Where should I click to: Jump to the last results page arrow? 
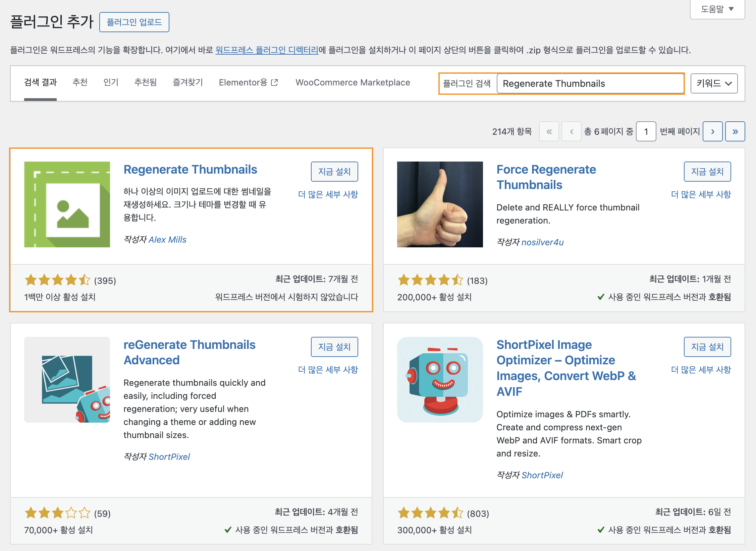[735, 131]
